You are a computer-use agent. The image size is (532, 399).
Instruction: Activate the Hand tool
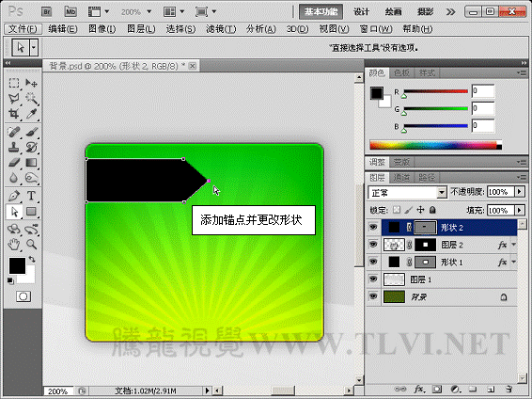pos(14,244)
